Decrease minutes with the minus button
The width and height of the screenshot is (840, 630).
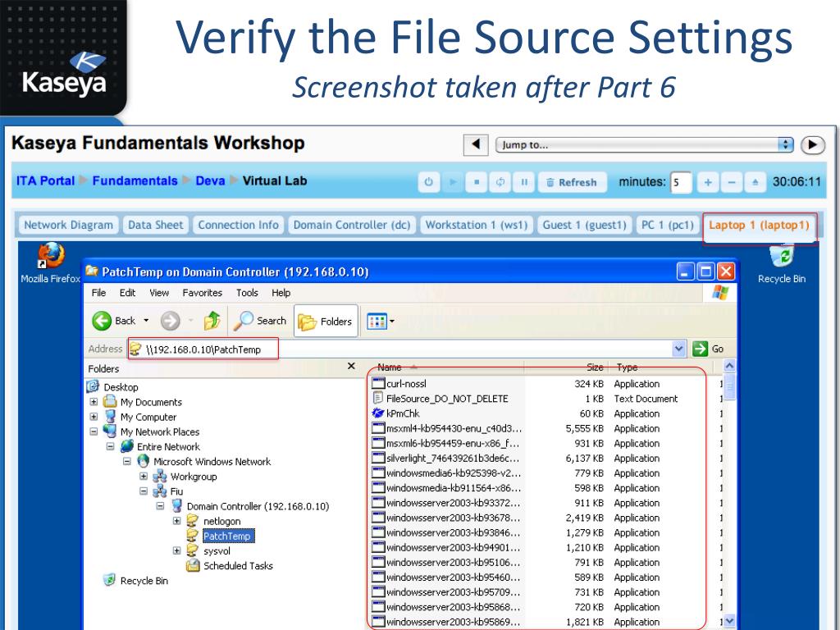point(731,182)
